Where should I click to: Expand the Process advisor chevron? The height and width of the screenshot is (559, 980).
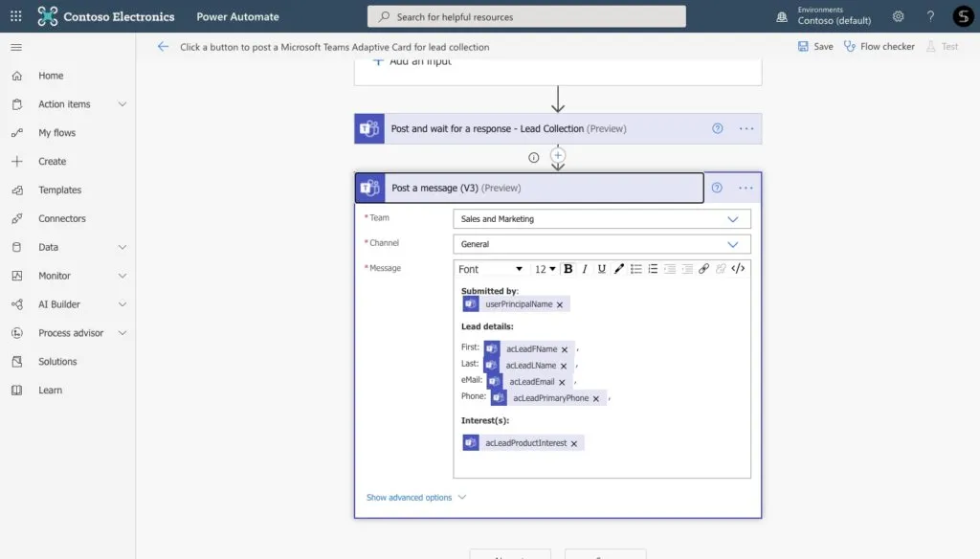tap(122, 333)
